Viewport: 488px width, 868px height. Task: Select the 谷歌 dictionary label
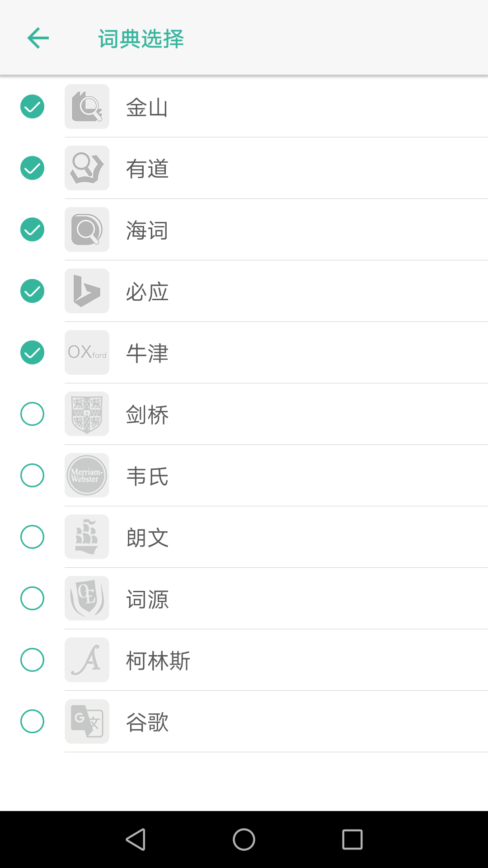147,722
